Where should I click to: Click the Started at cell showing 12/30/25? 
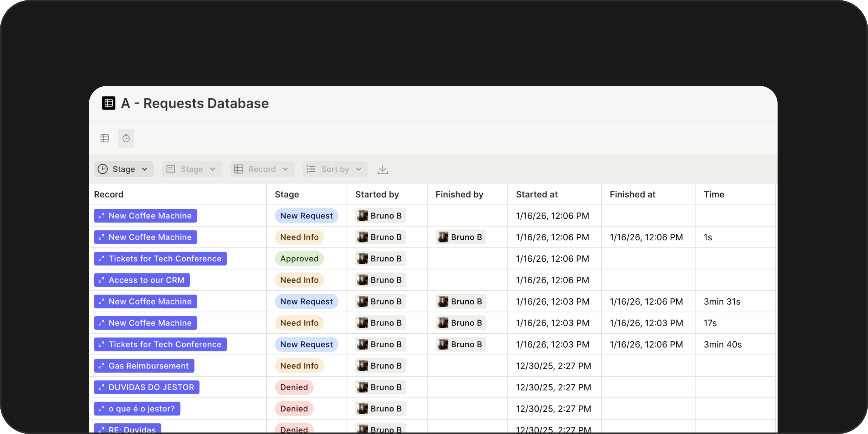[x=553, y=365]
